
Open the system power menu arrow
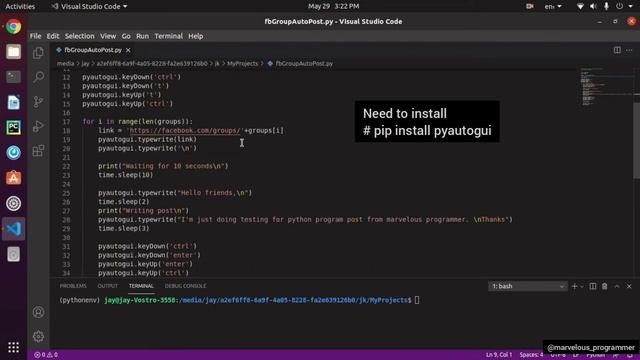pos(630,6)
